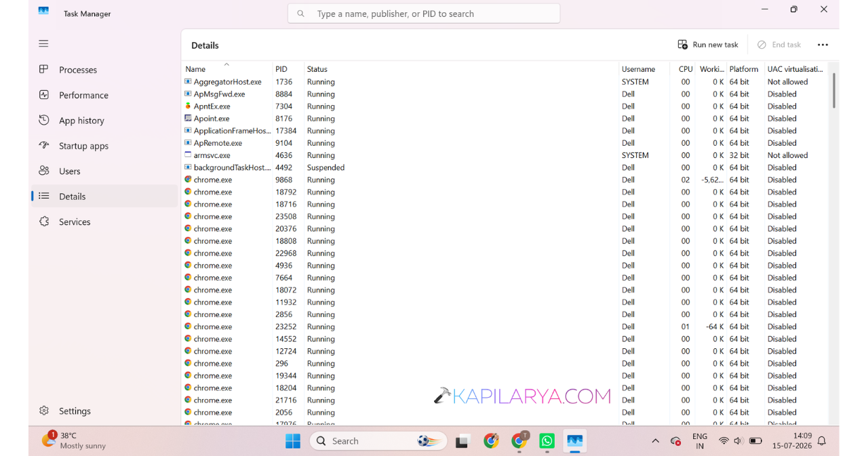The width and height of the screenshot is (868, 456).
Task: Select the Details sidebar item
Action: point(104,196)
